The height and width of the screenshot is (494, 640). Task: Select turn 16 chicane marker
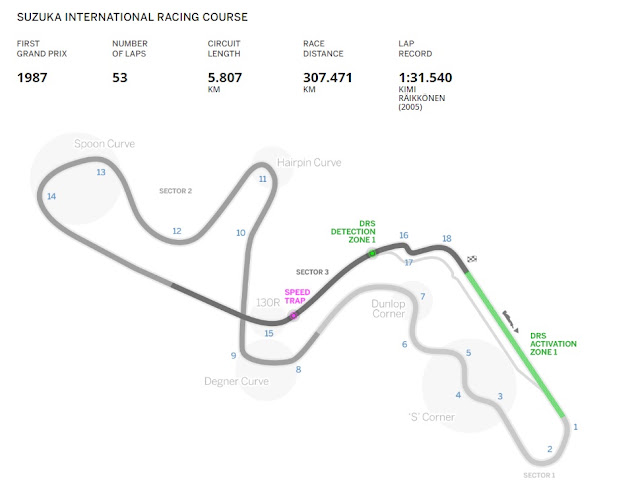pos(404,235)
